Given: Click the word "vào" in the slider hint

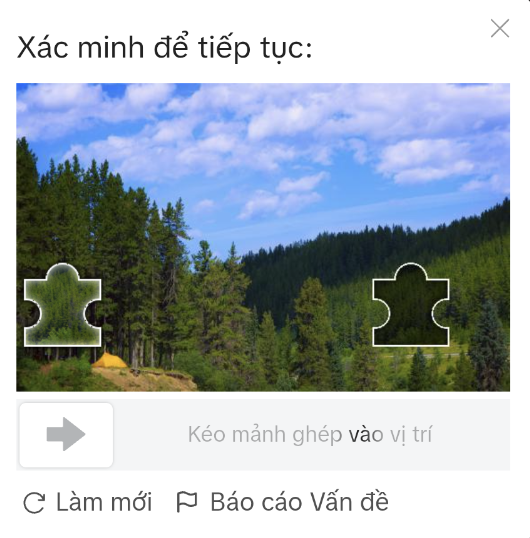Looking at the screenshot, I should (x=366, y=435).
